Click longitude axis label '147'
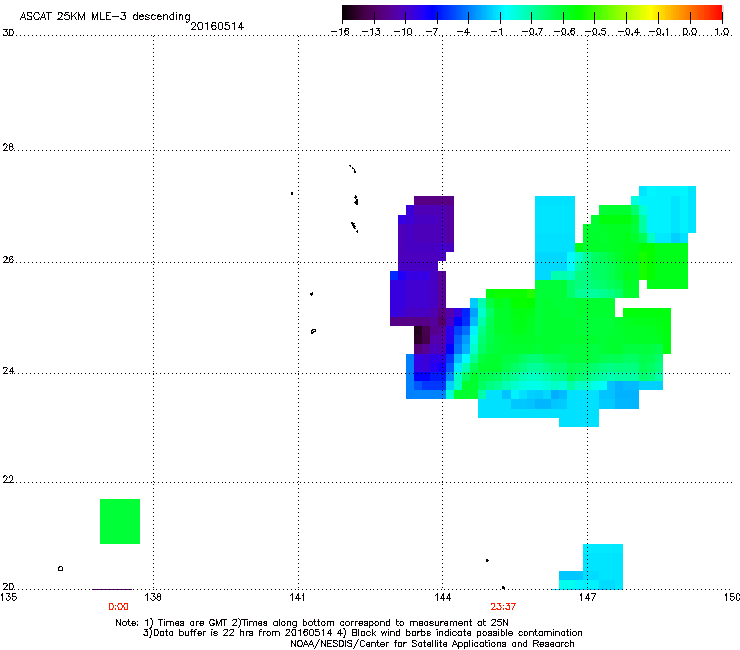 [587, 597]
